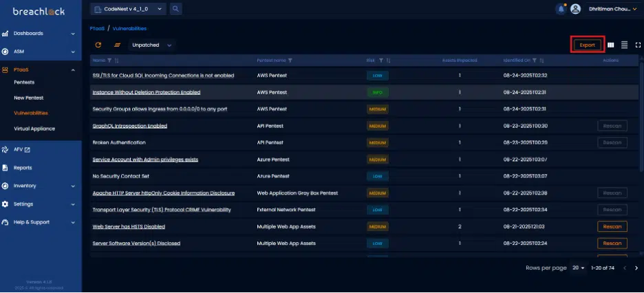
Task: Open Security Groups allows ingress vulnerability
Action: [x=160, y=109]
